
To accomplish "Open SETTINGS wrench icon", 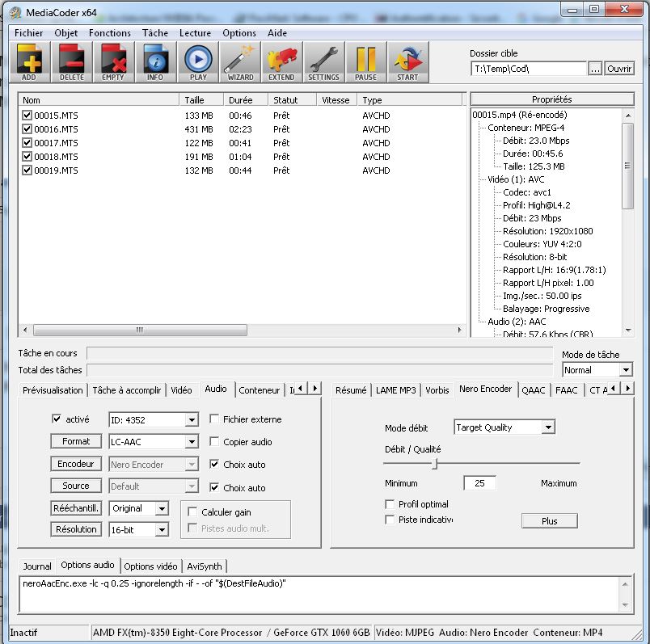I will [323, 61].
